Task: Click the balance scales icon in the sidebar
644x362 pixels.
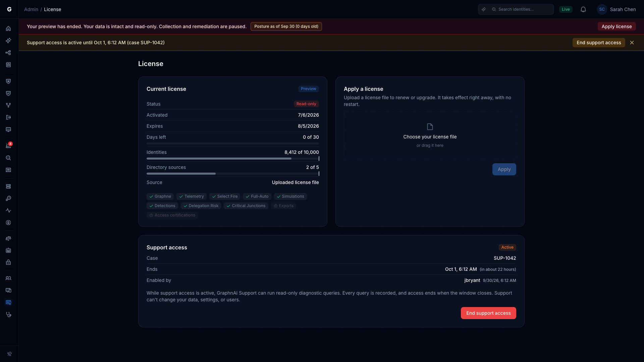Action: pos(8,238)
